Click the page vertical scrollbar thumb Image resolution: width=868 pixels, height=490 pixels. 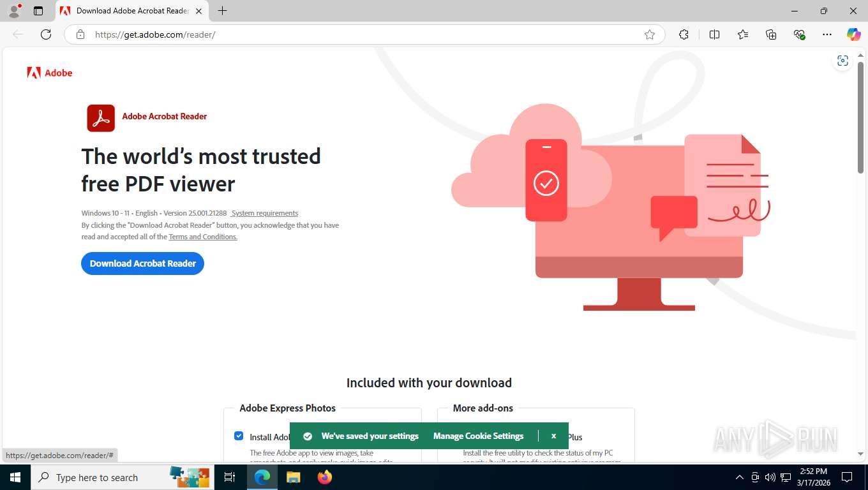(860, 117)
